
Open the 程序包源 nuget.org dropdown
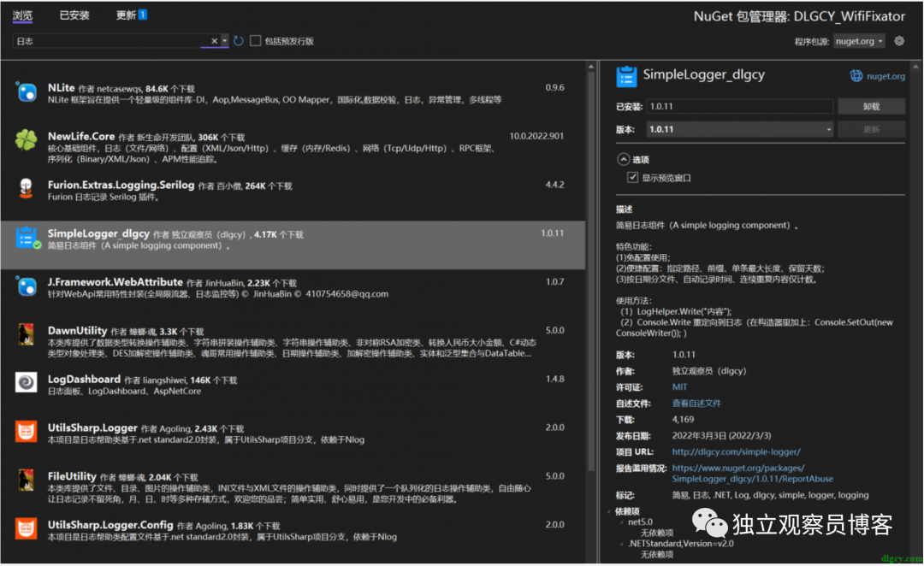pos(859,41)
